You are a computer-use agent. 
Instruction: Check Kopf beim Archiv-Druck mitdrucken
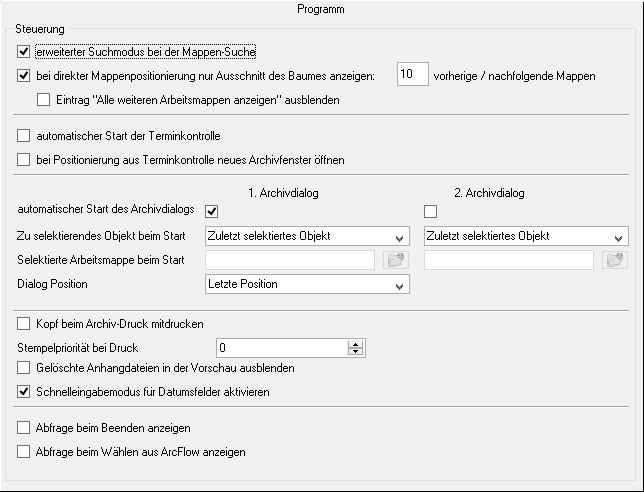coord(23,324)
